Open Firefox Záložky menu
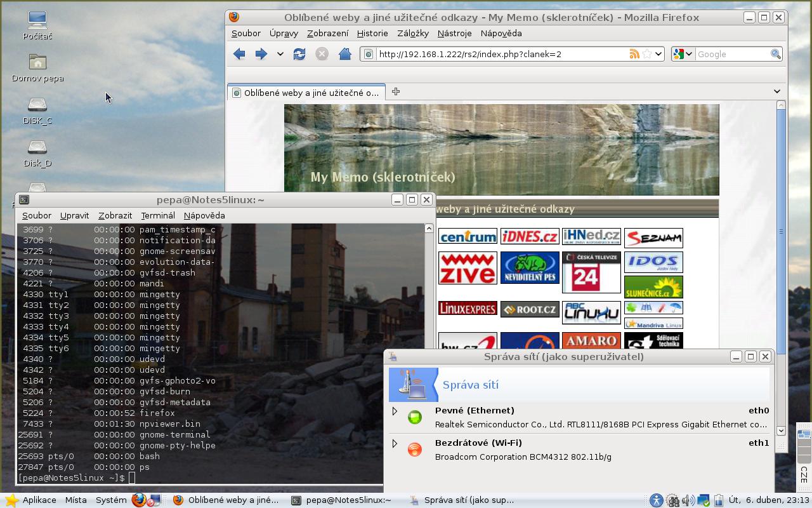The height and width of the screenshot is (508, 812). point(413,33)
